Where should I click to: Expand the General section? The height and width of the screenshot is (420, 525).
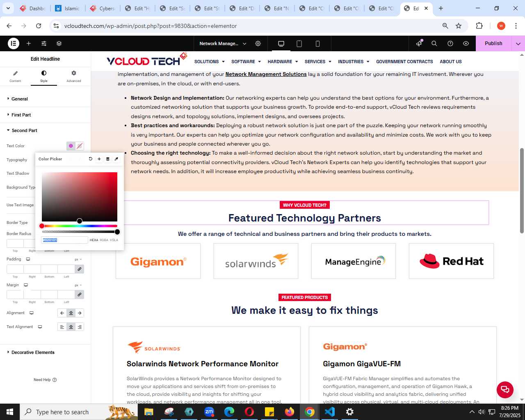tap(45, 99)
